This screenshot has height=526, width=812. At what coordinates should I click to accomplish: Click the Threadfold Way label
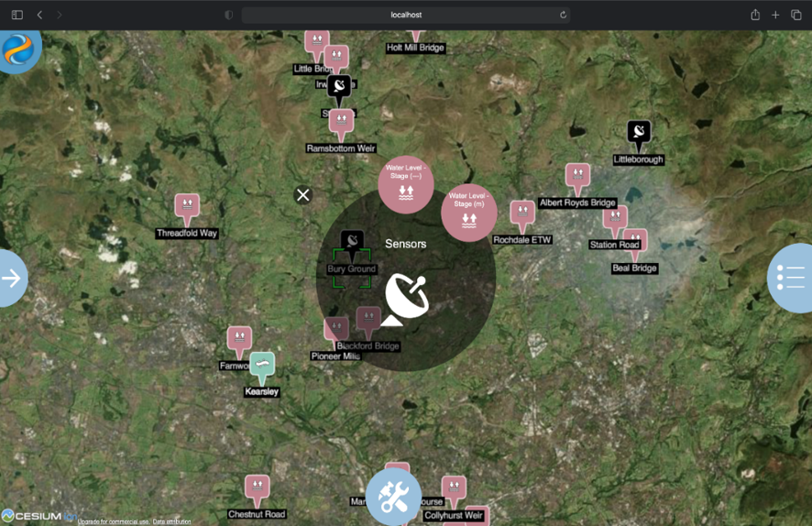[187, 234]
